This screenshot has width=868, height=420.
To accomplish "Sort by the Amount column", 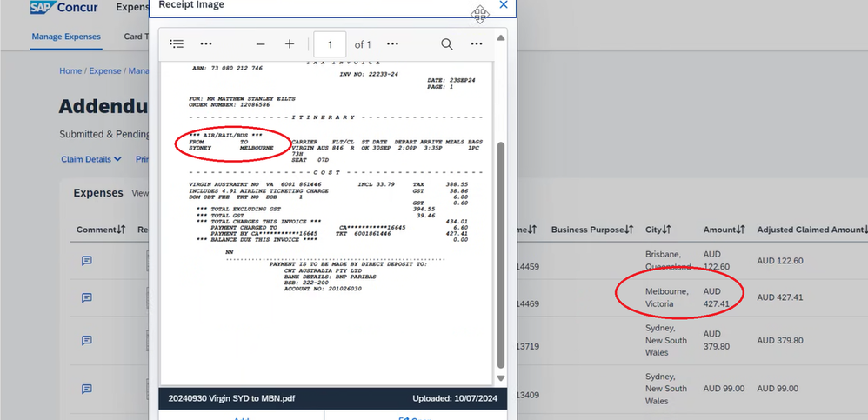I will pyautogui.click(x=724, y=230).
